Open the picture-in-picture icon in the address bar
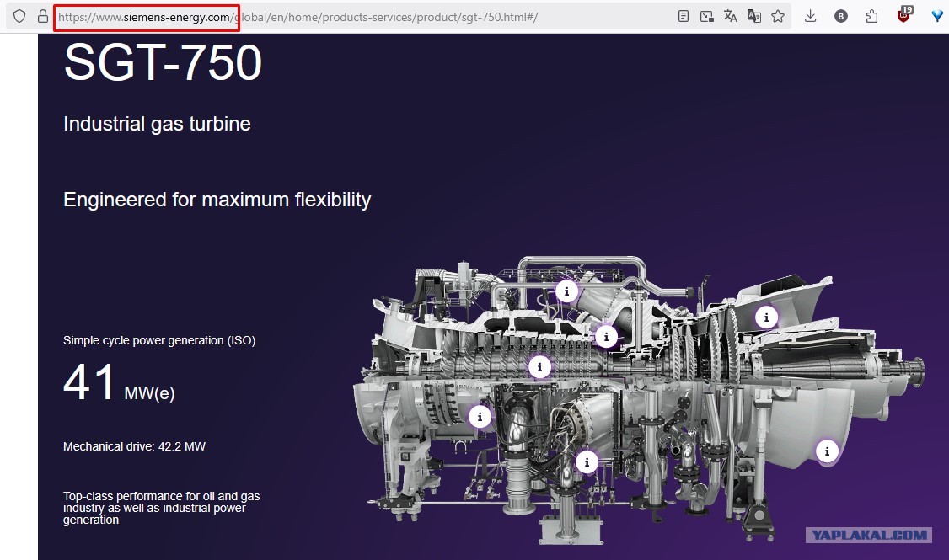 tap(706, 16)
